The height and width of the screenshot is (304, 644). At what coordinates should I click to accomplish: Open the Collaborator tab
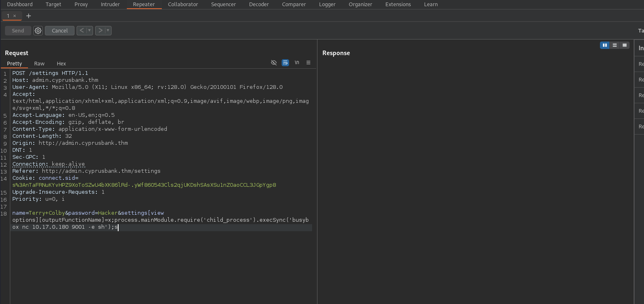[183, 4]
